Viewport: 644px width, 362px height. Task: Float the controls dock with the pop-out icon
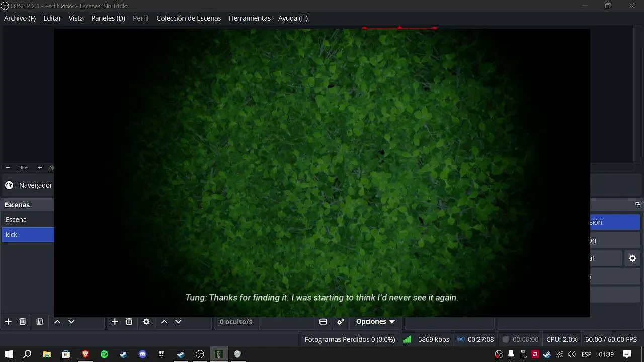click(x=638, y=205)
